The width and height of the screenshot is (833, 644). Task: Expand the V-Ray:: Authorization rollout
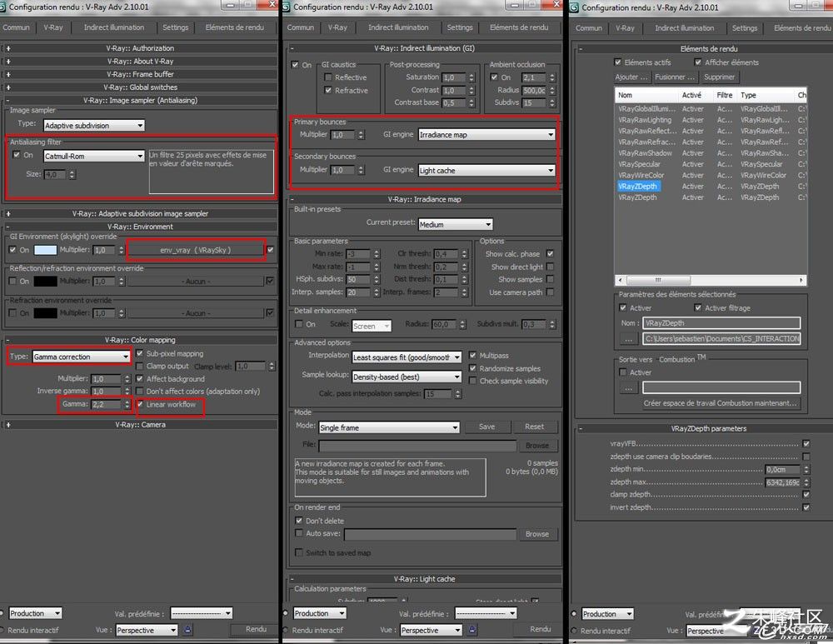140,47
